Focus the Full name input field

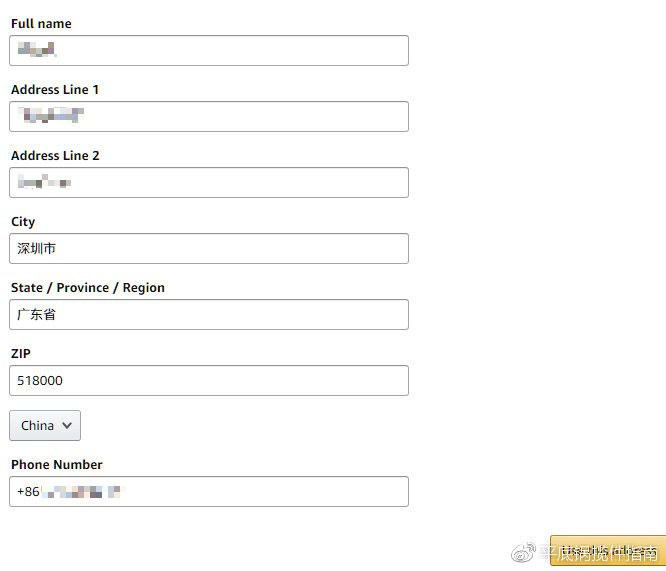coord(209,51)
